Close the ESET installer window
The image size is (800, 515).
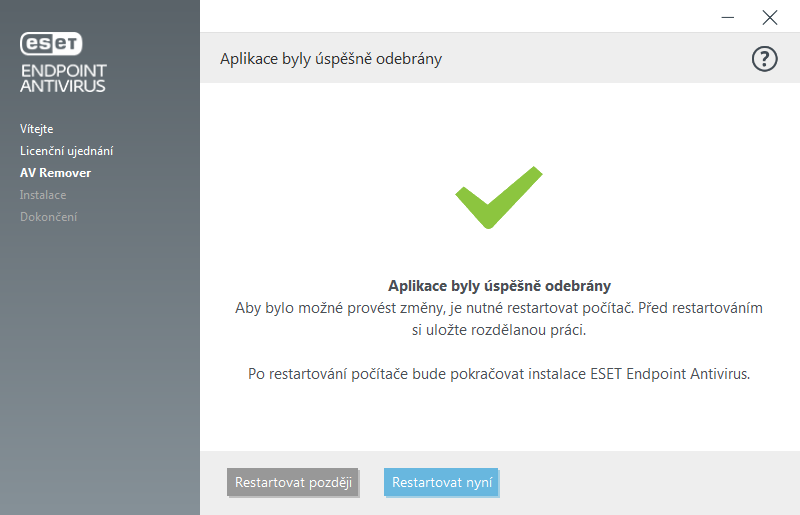point(769,16)
